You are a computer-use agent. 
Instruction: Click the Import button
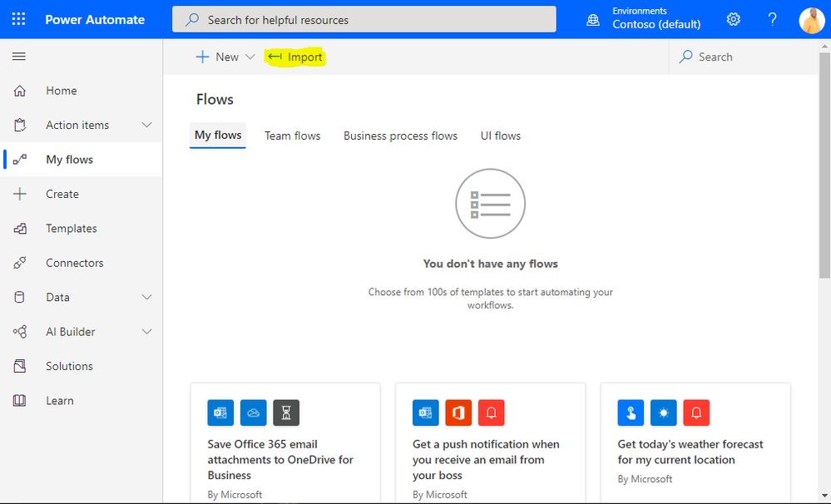click(295, 57)
